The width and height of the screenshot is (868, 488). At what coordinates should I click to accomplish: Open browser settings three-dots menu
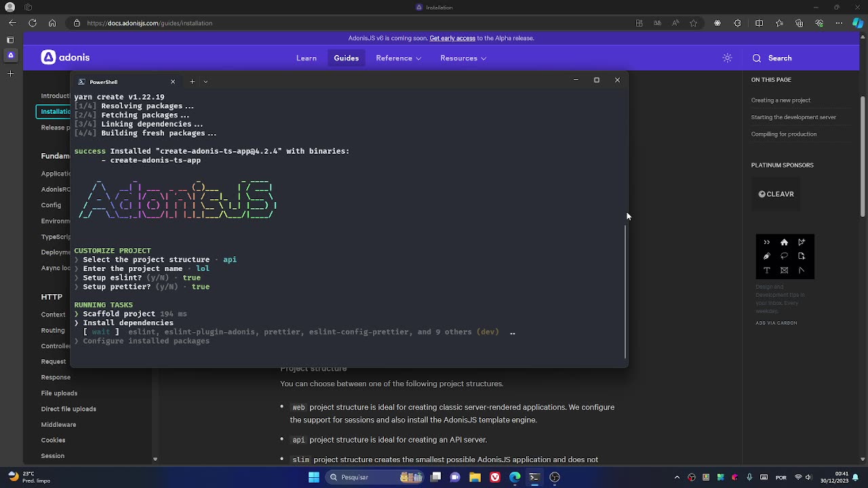(840, 23)
